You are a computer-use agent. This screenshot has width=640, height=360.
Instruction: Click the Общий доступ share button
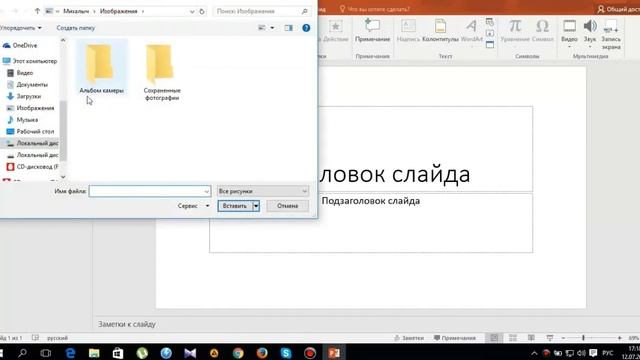[x=618, y=9]
